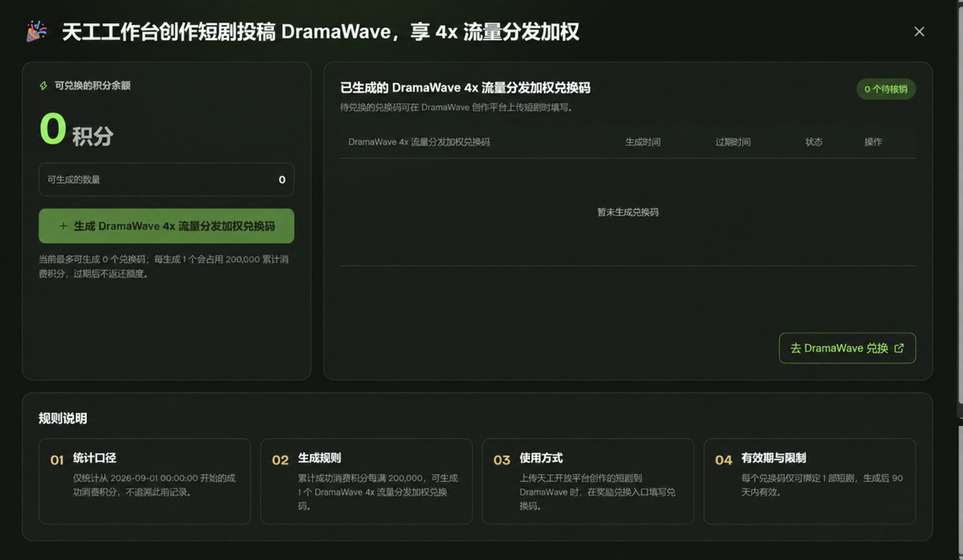Select the 生成时间 column header
The width and height of the screenshot is (963, 560).
pyautogui.click(x=643, y=142)
